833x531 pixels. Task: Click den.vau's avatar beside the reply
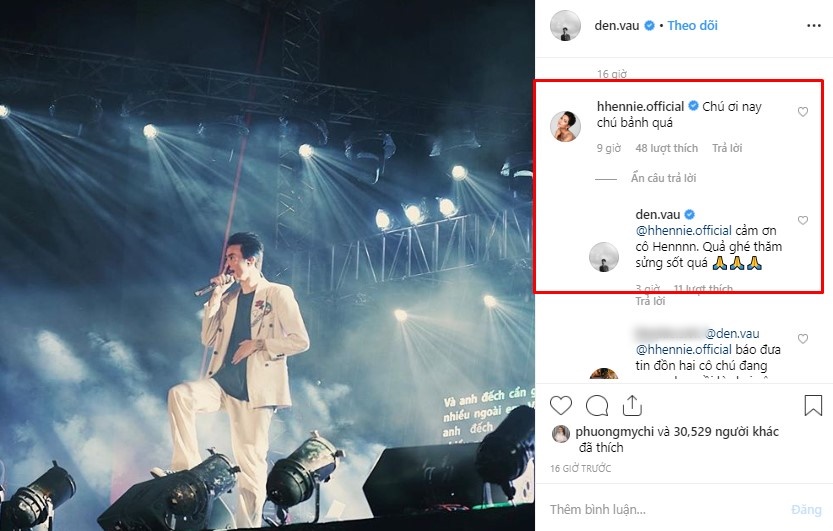click(x=607, y=255)
